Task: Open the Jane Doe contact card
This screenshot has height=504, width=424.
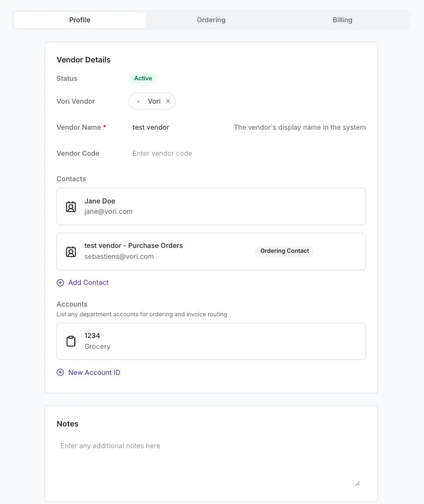Action: [x=211, y=206]
